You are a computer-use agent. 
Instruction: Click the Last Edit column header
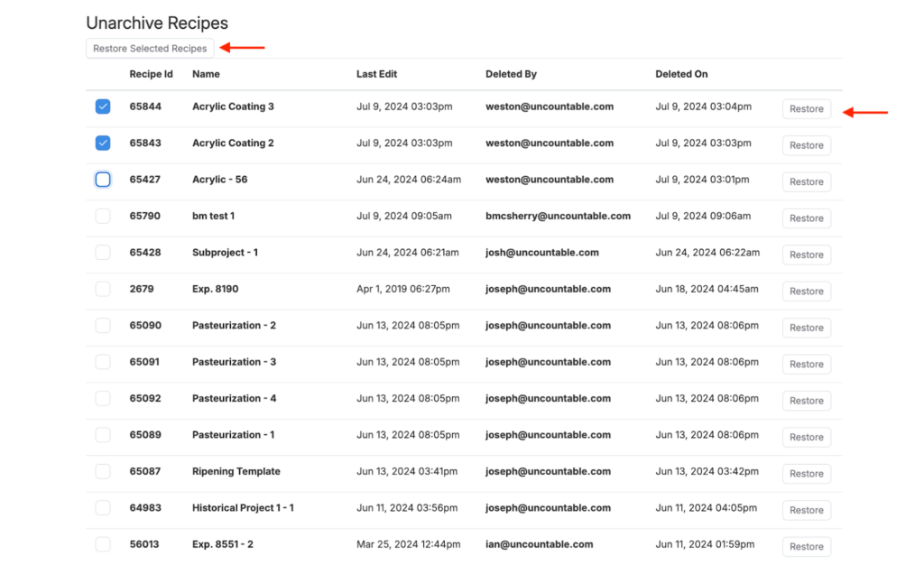tap(376, 74)
